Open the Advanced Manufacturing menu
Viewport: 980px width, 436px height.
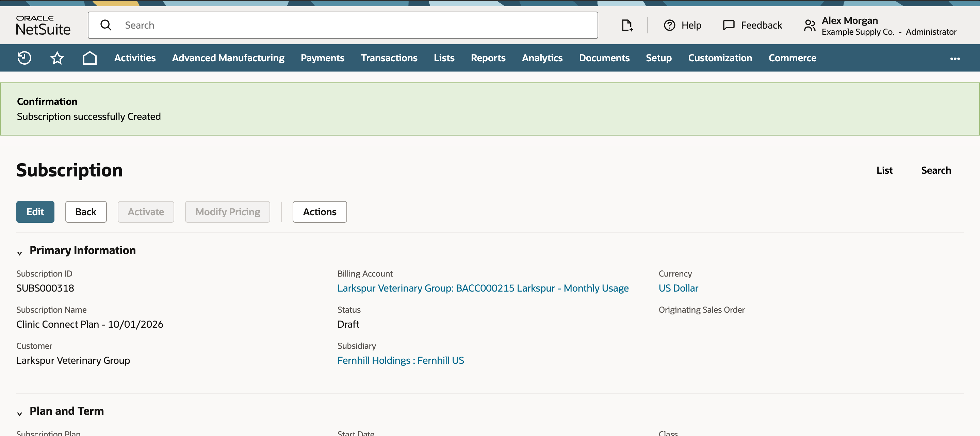(x=228, y=58)
